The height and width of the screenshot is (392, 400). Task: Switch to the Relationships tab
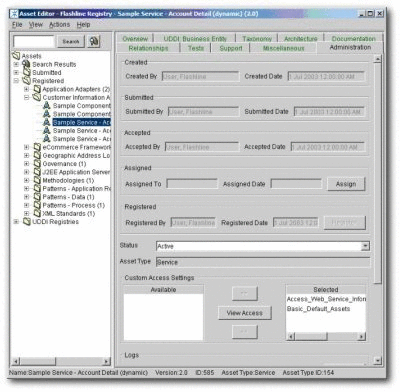coord(148,48)
